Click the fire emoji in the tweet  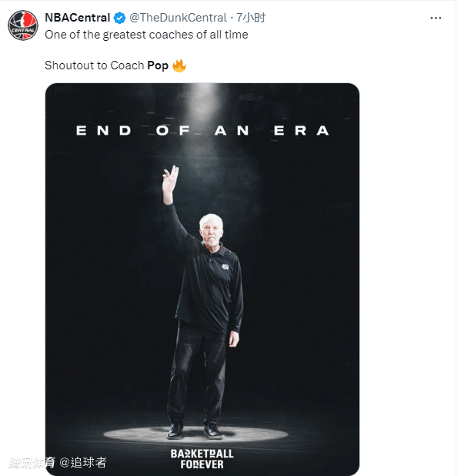(179, 65)
